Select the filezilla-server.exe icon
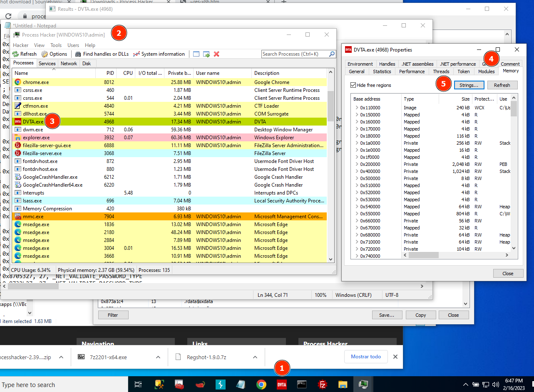Image resolution: width=534 pixels, height=392 pixels. [x=18, y=153]
